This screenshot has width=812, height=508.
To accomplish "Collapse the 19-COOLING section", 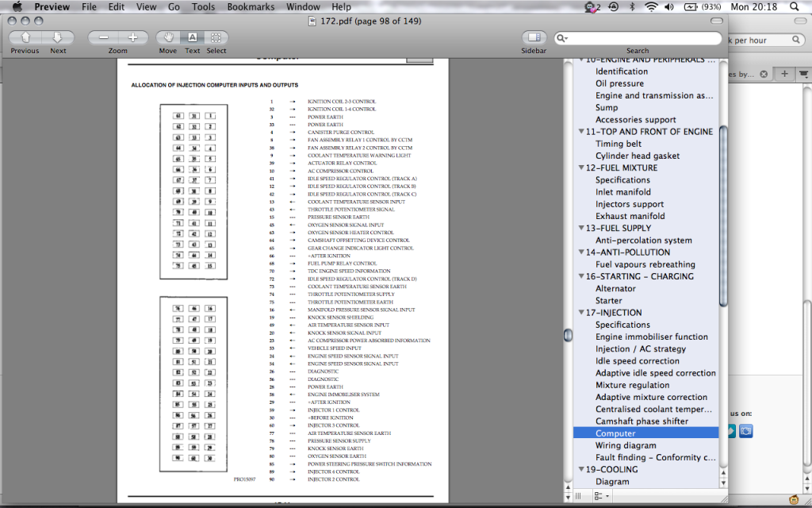I will click(581, 470).
